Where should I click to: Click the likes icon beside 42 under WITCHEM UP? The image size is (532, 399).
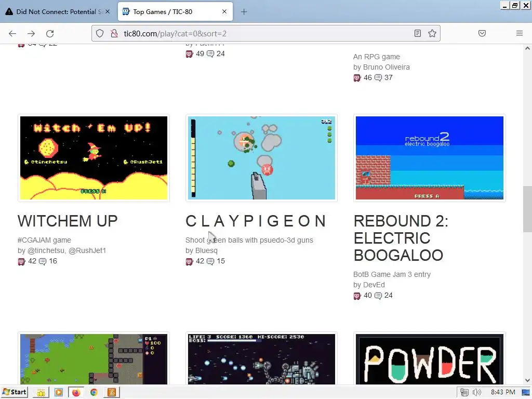click(x=21, y=261)
